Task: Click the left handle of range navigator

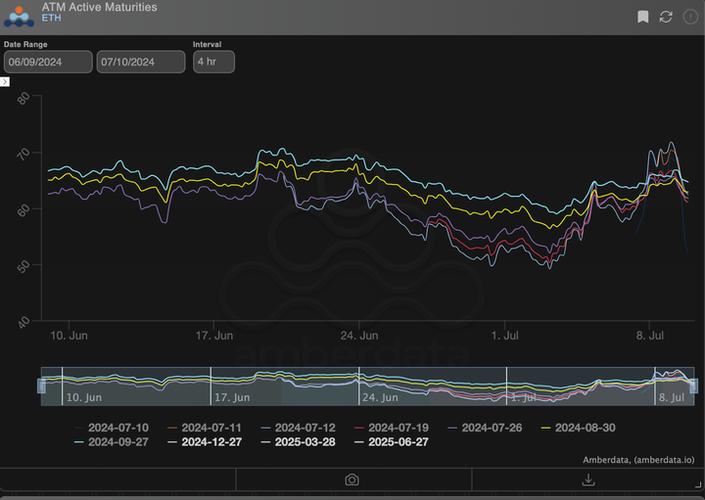Action: click(x=41, y=386)
